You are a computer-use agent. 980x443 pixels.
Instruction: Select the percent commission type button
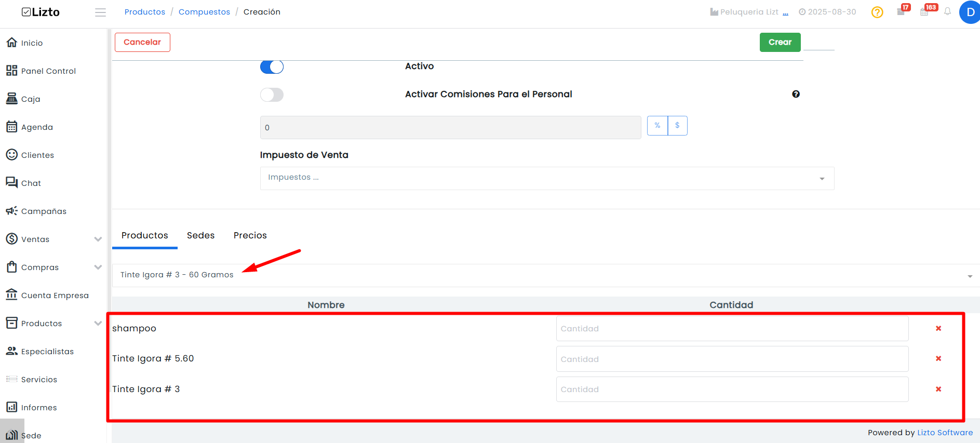[x=657, y=126]
